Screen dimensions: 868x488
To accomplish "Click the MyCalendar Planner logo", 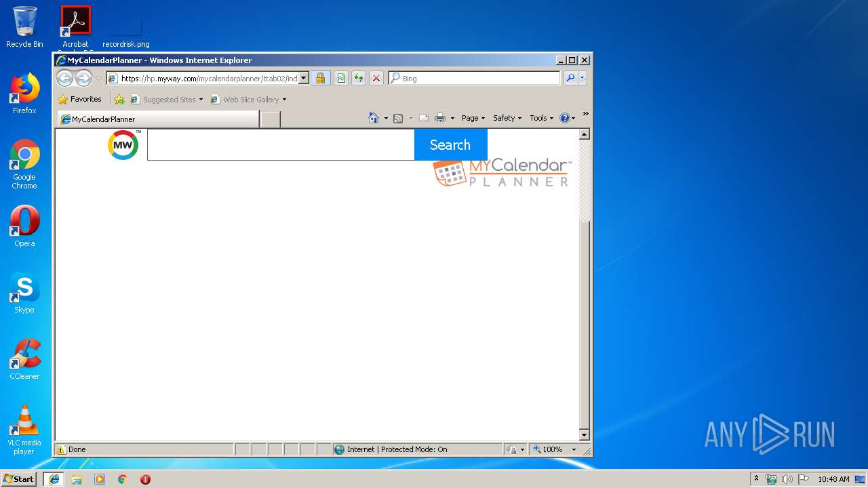I will 502,173.
